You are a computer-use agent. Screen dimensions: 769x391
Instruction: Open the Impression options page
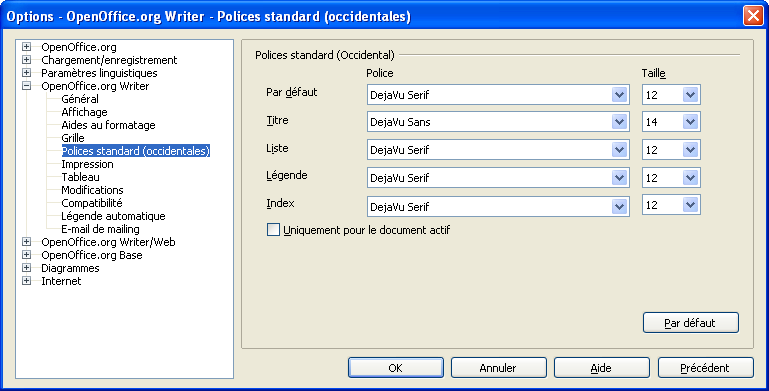click(87, 164)
